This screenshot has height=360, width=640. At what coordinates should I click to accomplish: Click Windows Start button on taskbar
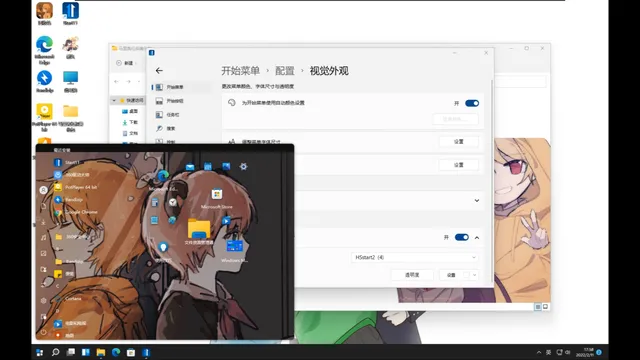coord(40,352)
